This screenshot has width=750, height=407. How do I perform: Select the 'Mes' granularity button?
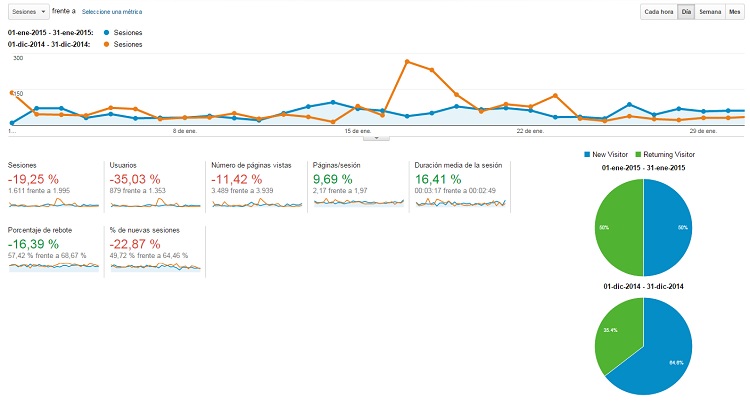[735, 12]
